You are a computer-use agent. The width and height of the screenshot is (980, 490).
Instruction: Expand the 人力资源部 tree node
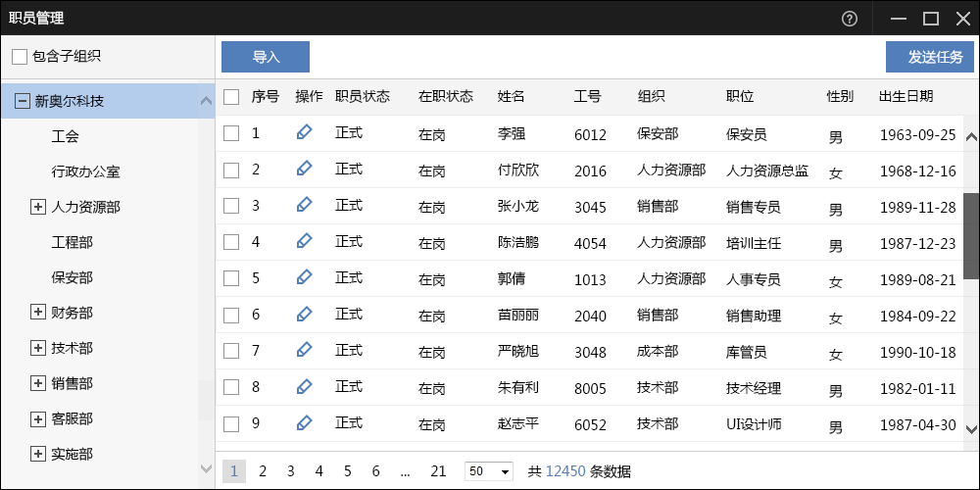click(x=38, y=207)
